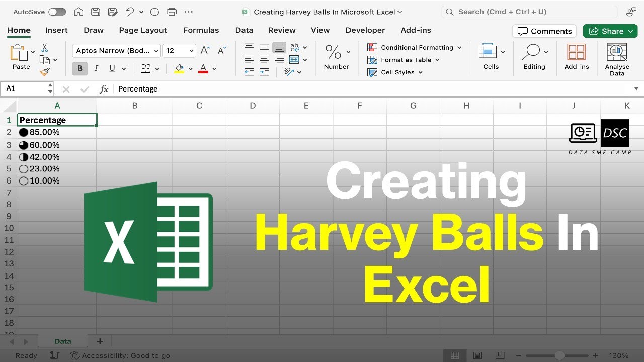Toggle the AutoSave switch
Image resolution: width=644 pixels, height=362 pixels.
[x=57, y=12]
